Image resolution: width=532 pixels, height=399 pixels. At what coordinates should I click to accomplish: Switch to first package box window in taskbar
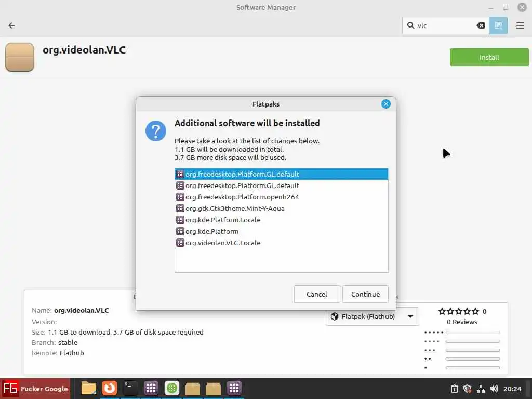[192, 389]
